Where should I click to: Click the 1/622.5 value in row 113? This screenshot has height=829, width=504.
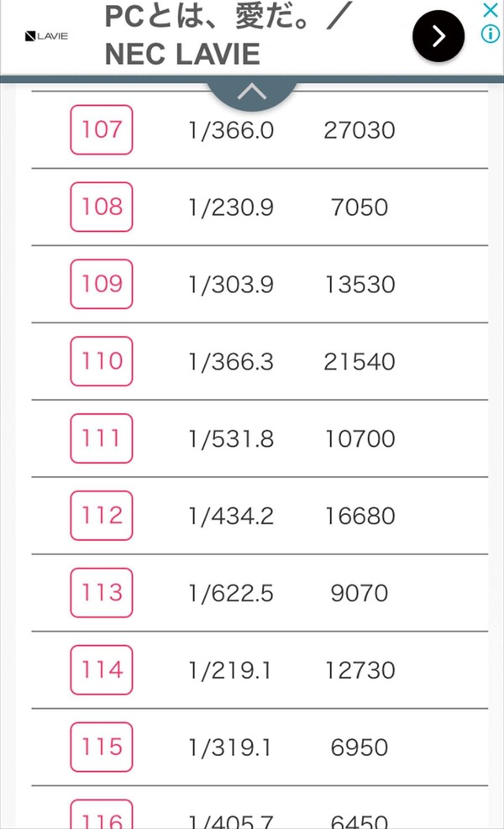[x=231, y=593]
